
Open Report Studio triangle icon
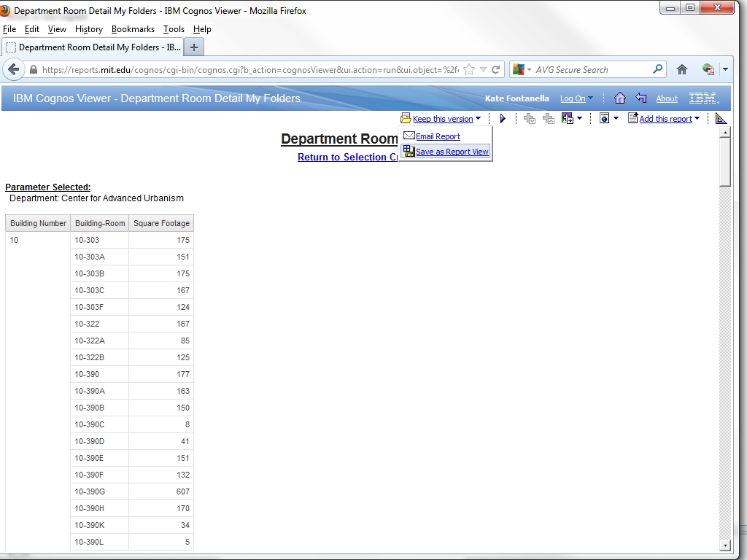[x=721, y=119]
